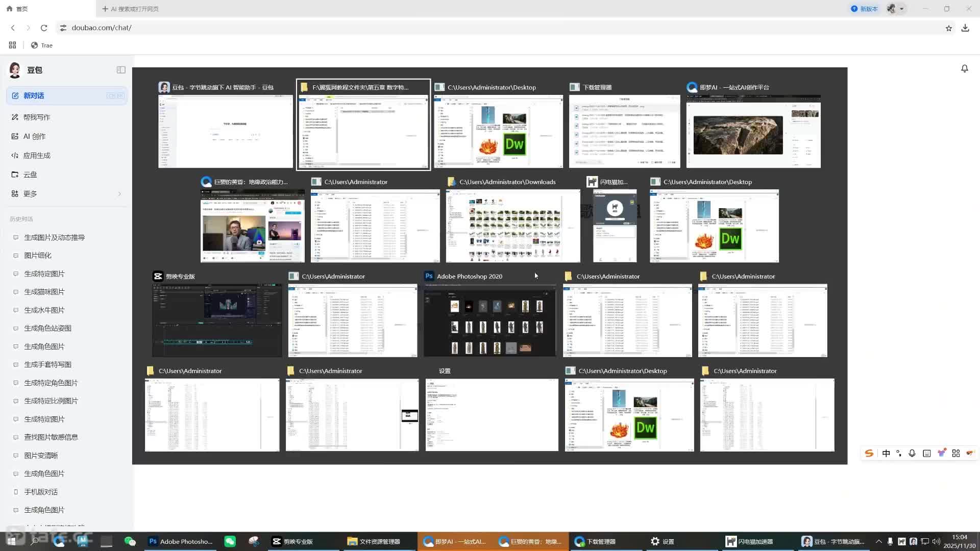Image resolution: width=980 pixels, height=551 pixels.
Task: Reload the doubao.com page
Action: (44, 28)
